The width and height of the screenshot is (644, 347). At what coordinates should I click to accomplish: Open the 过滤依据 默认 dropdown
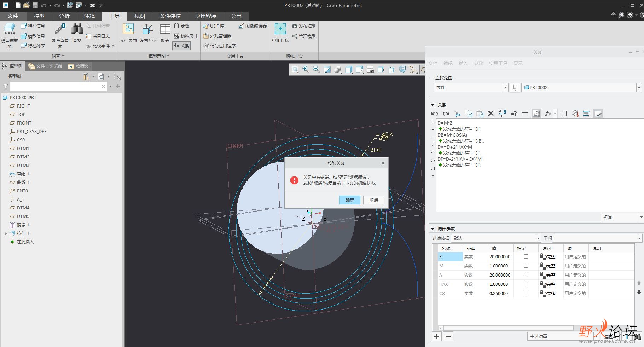539,238
